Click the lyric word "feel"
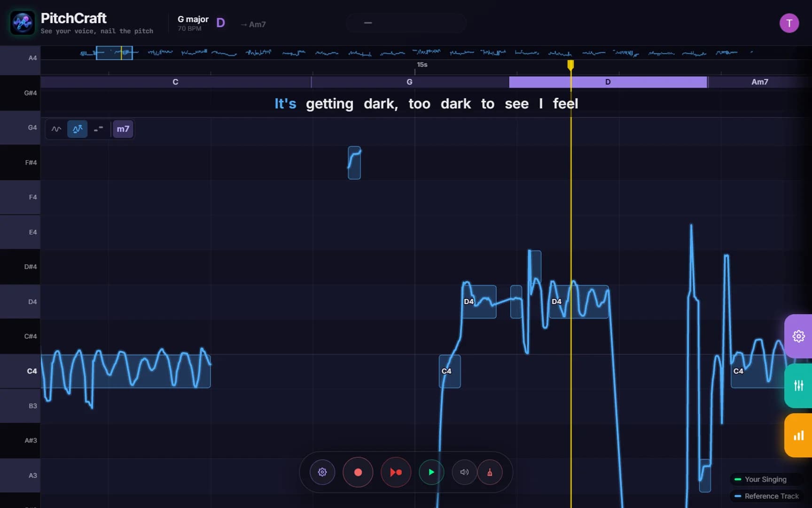The image size is (812, 508). (565, 103)
